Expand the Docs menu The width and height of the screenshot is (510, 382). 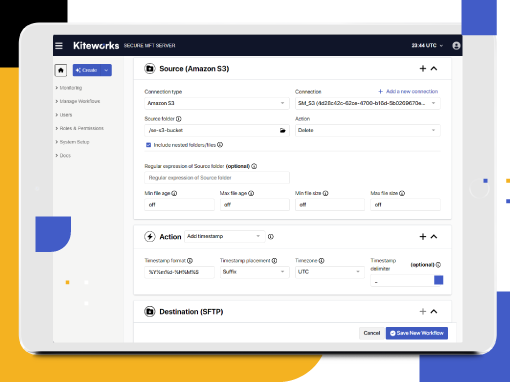63,155
